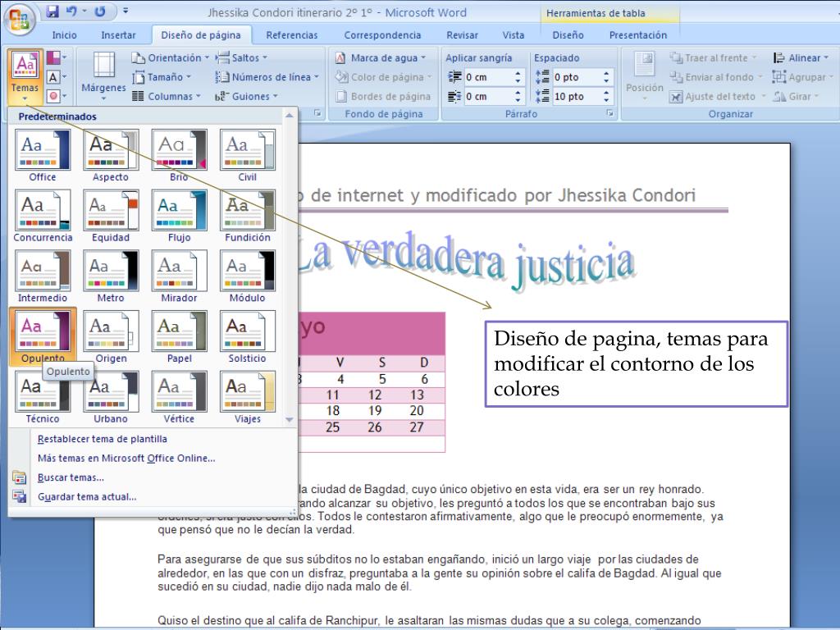
Task: Undo the last action
Action: coord(71,11)
